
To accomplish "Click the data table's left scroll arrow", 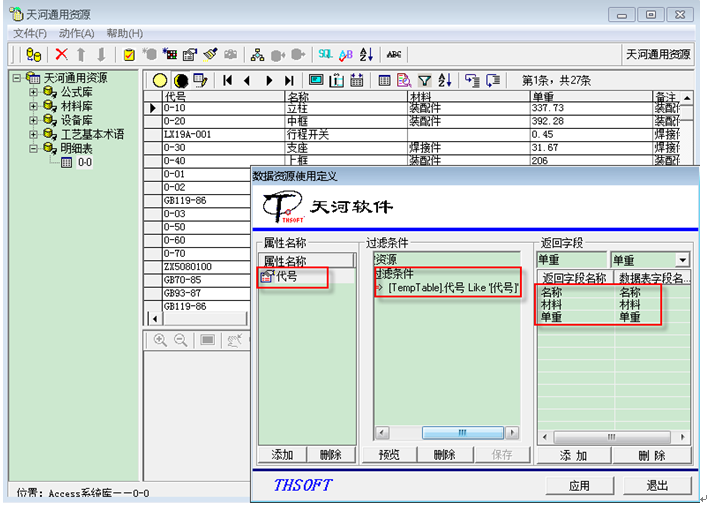I will (155, 318).
